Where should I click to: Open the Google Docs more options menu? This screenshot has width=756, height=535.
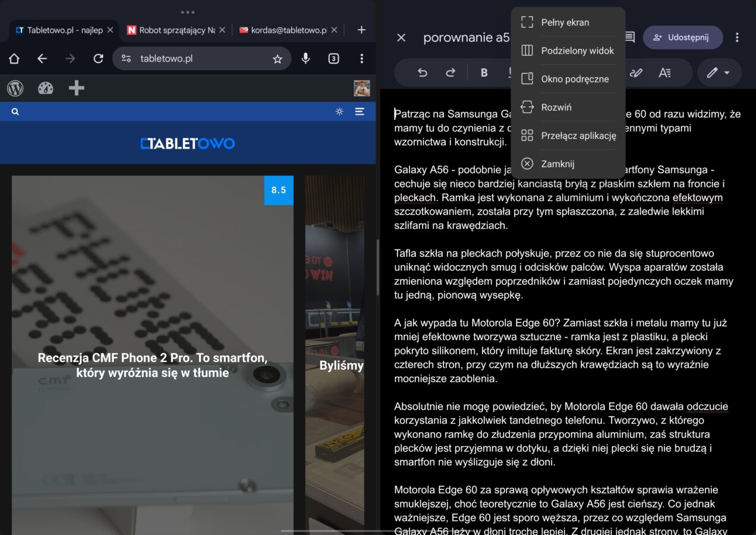(737, 37)
